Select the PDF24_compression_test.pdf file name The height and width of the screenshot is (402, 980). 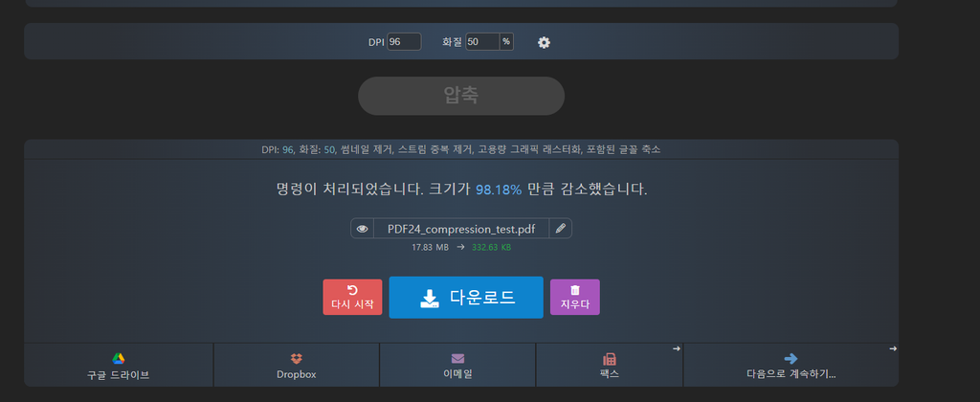461,229
